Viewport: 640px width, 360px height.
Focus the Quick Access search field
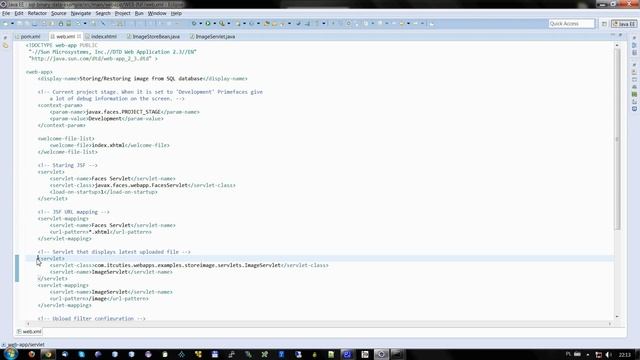571,24
